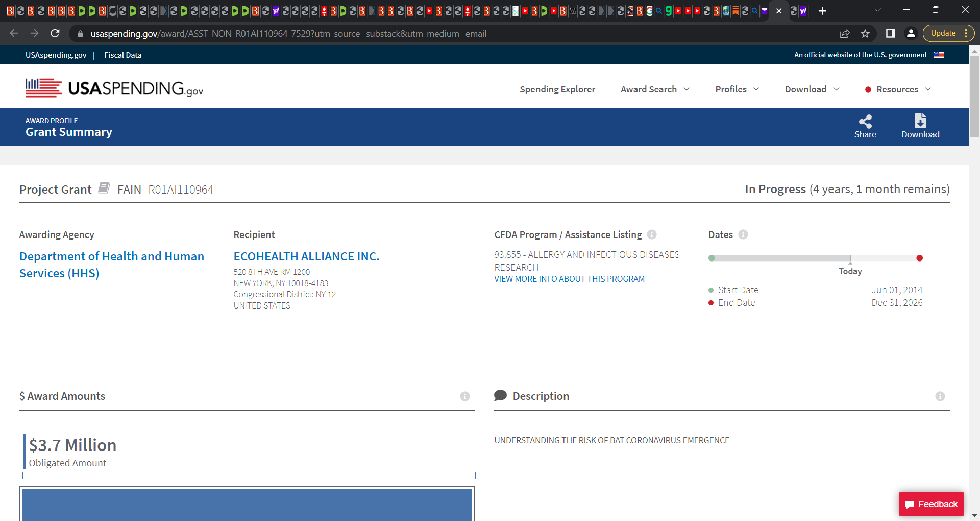Click the USAspending.gov top bar link
980x521 pixels.
pos(56,55)
